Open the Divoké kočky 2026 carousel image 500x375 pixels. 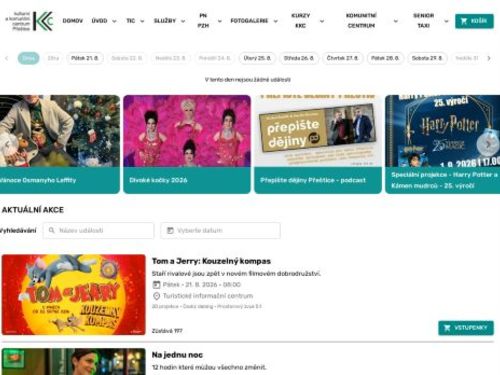click(x=187, y=131)
